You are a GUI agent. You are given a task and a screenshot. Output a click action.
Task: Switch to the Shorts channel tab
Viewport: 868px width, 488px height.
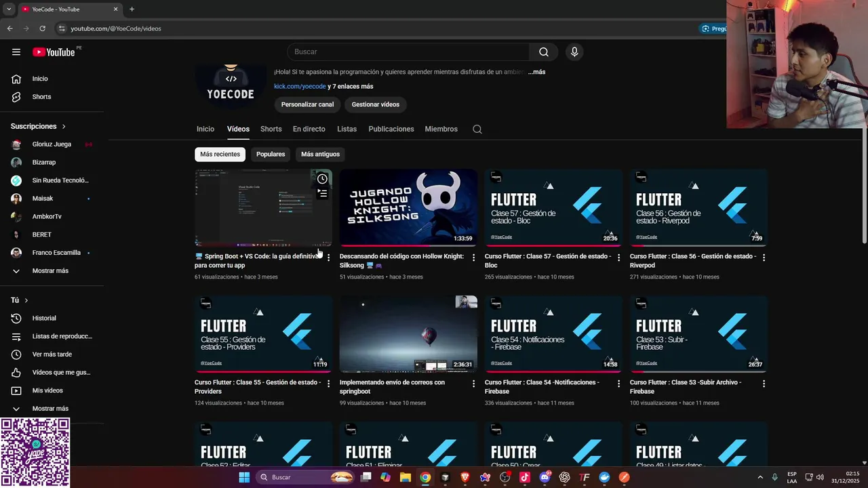click(271, 129)
